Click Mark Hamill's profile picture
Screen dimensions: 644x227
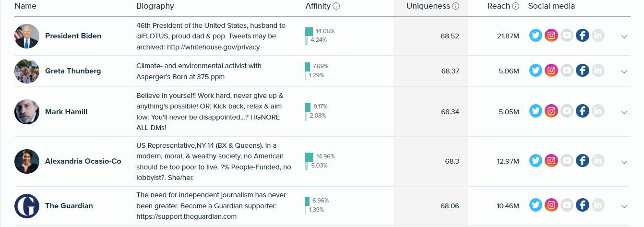(26, 112)
